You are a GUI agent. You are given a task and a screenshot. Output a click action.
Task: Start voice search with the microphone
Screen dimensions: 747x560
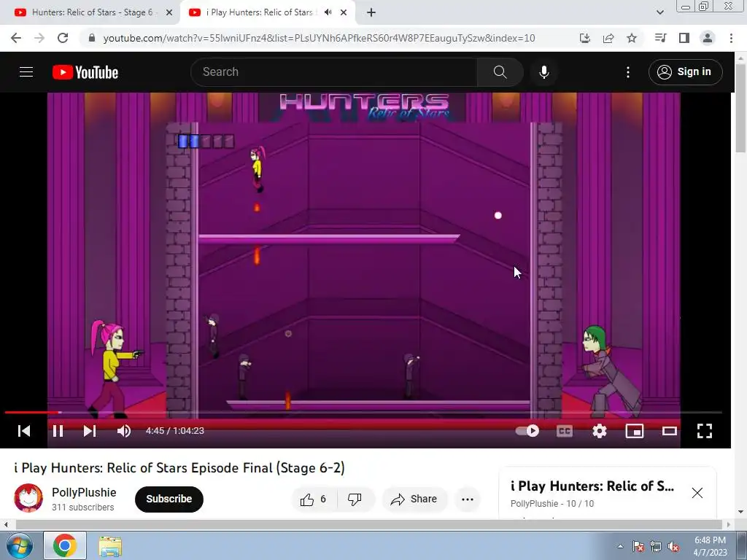point(543,72)
